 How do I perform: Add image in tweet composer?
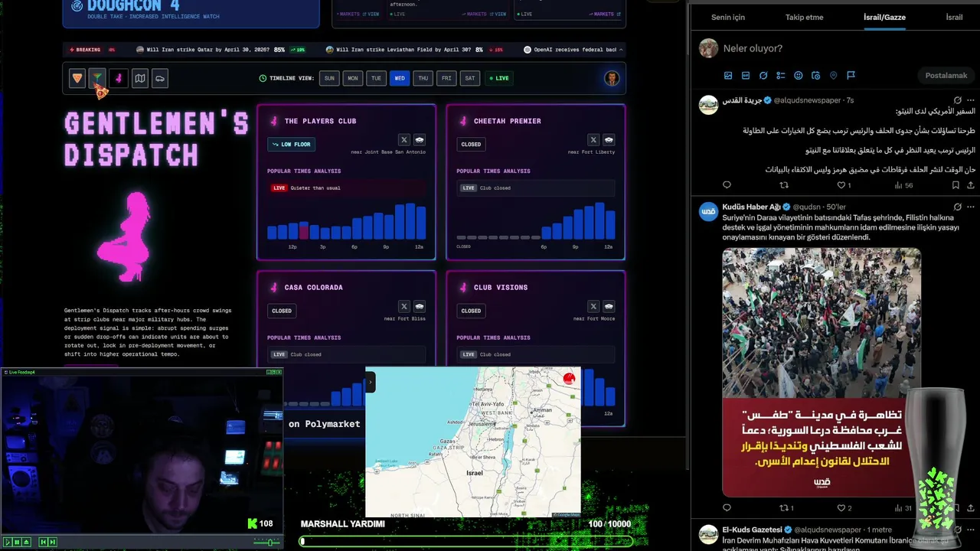coord(728,76)
